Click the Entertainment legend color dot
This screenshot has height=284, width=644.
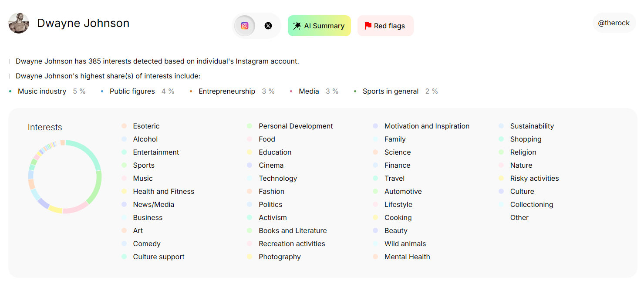pyautogui.click(x=124, y=152)
